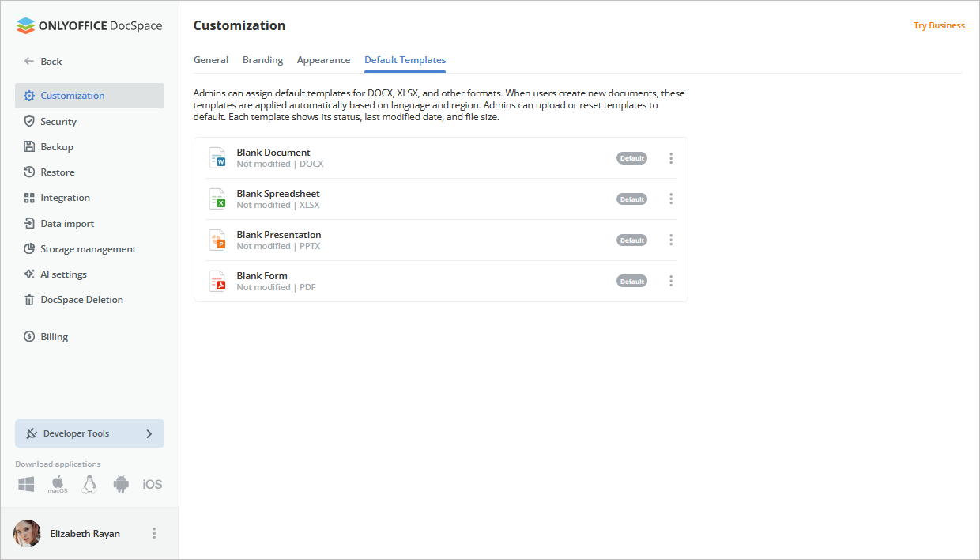
Task: Click the Blank Document template name
Action: [273, 152]
